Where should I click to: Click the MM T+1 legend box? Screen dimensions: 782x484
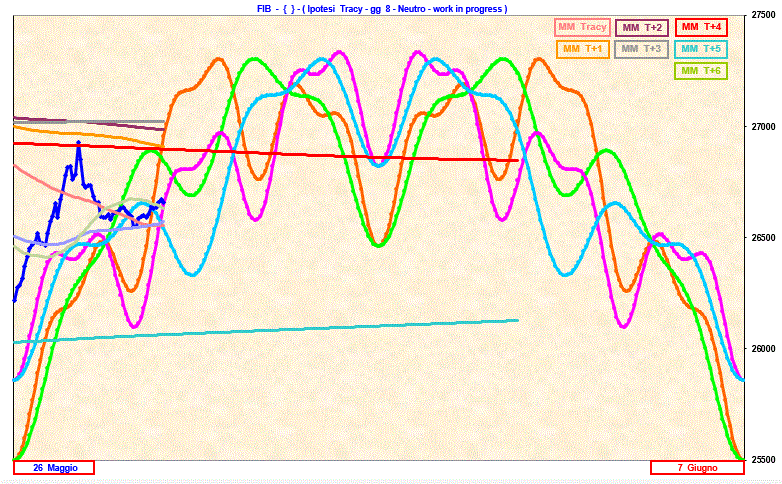[582, 49]
